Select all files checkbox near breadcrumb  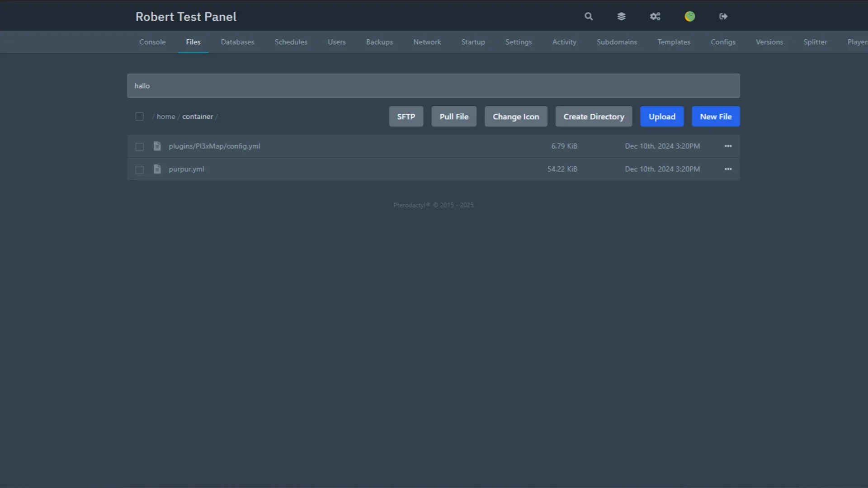(139, 117)
